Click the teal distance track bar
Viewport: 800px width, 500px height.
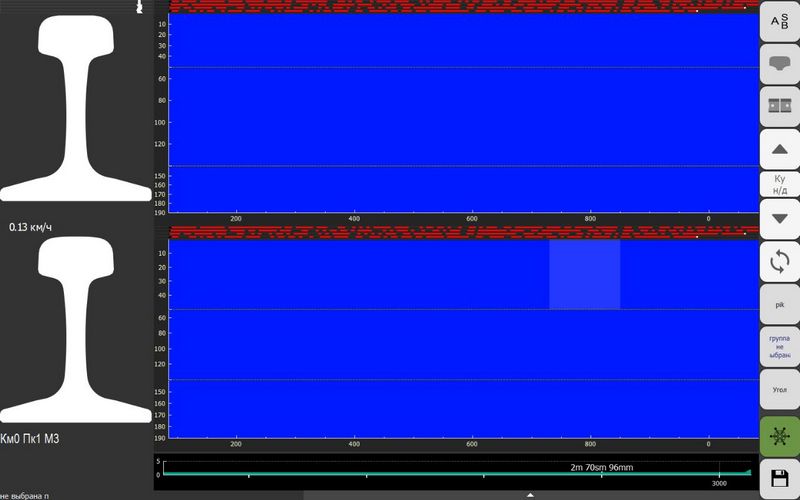click(x=456, y=472)
